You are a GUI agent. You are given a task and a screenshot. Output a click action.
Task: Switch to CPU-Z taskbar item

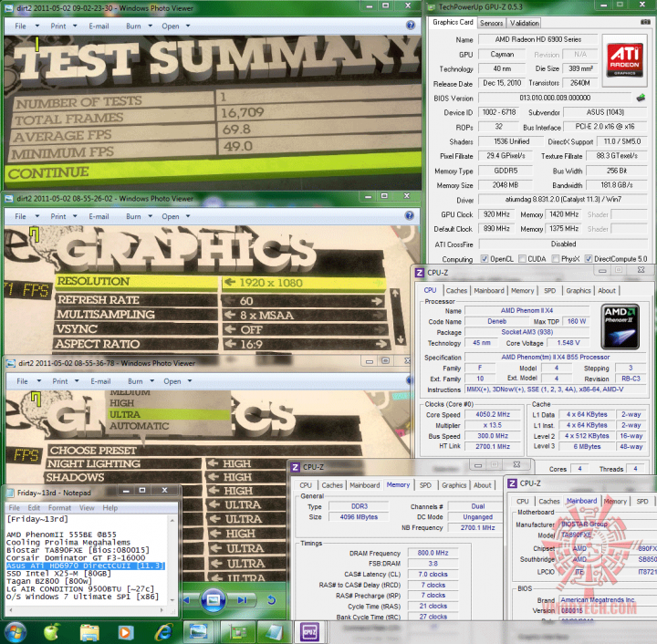[x=309, y=631]
